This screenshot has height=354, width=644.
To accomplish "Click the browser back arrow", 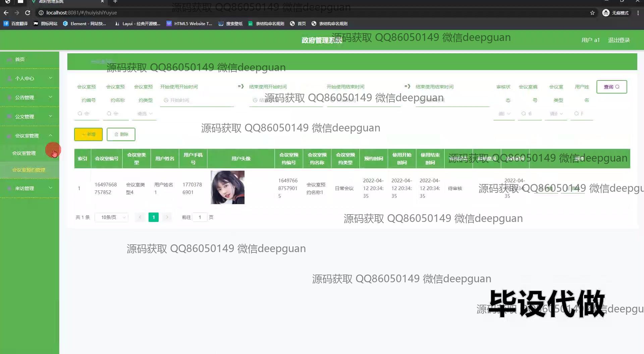I will tap(6, 13).
